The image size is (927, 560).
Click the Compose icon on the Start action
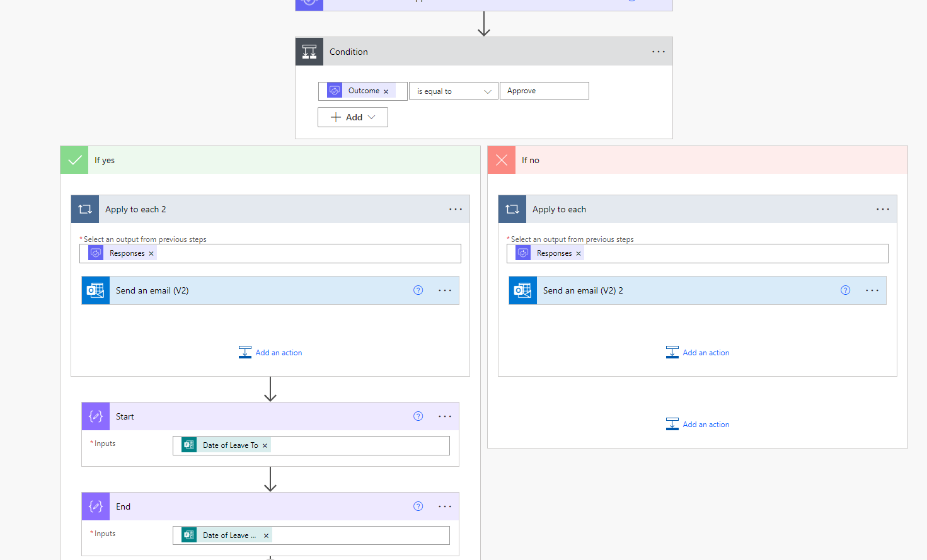click(x=95, y=416)
